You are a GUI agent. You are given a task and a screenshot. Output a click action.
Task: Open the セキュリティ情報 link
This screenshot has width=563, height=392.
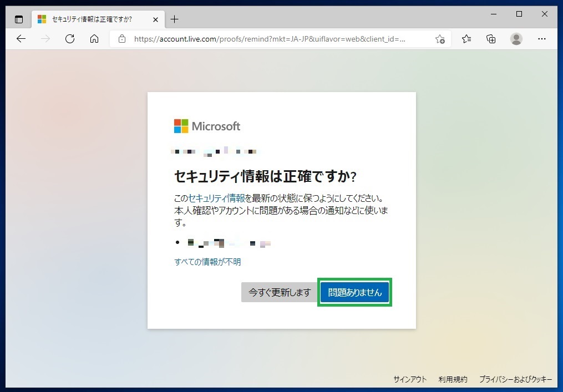point(216,198)
